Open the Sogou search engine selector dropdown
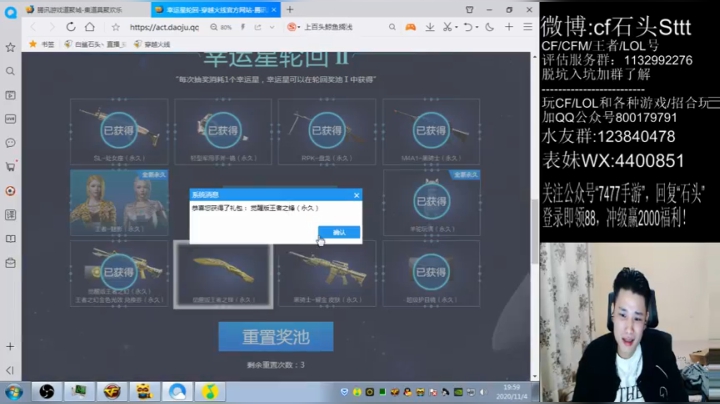 point(293,27)
